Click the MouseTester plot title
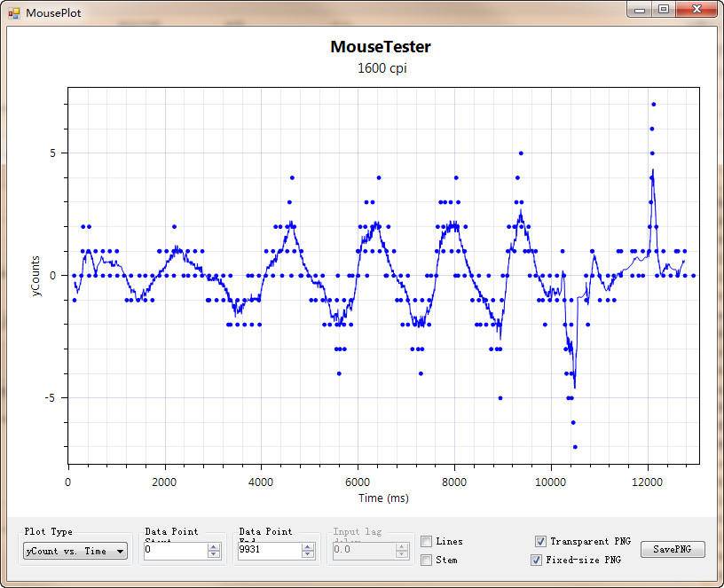This screenshot has height=588, width=724. (381, 47)
